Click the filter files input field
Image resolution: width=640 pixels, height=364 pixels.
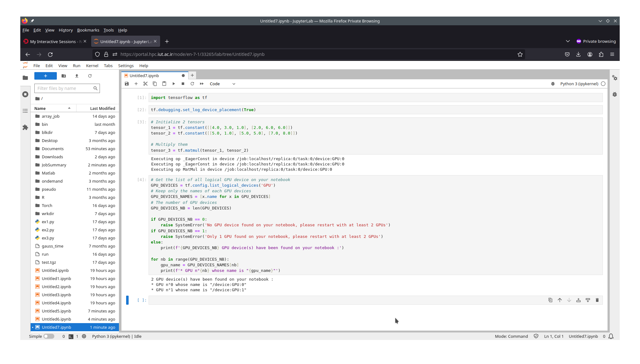point(67,88)
